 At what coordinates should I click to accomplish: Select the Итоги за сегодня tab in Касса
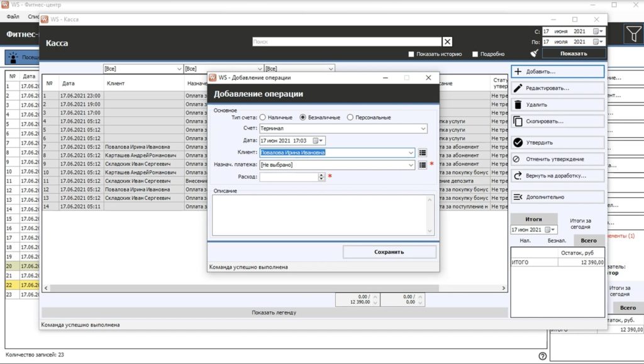(580, 224)
